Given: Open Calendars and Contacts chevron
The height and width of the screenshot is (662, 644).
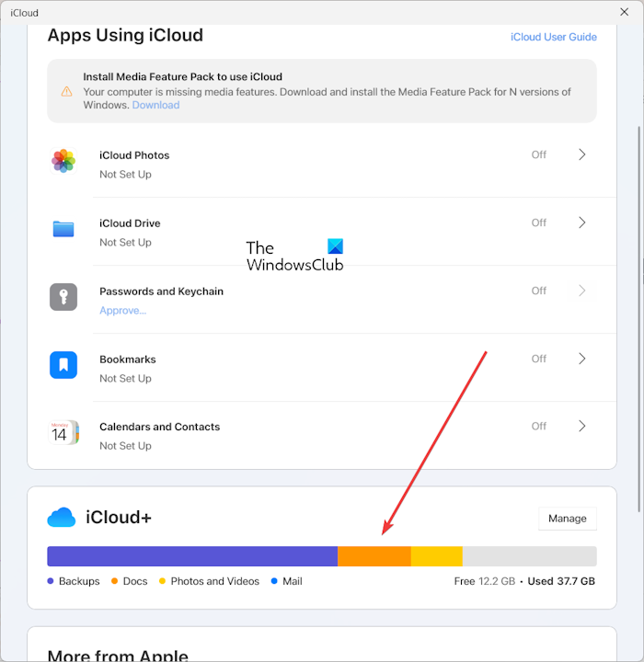Looking at the screenshot, I should click(581, 426).
